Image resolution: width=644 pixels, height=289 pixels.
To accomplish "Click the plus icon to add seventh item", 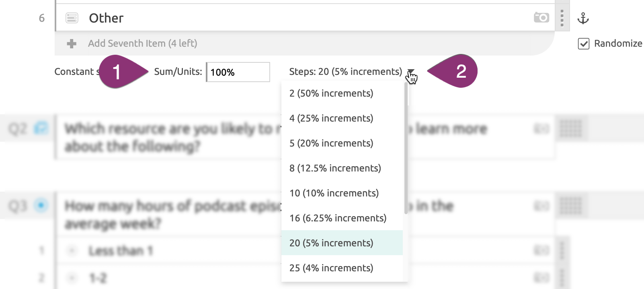I will [x=72, y=43].
